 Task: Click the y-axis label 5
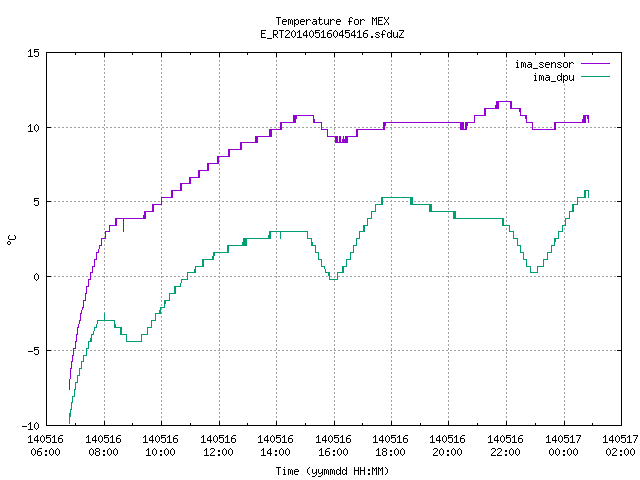tap(36, 202)
